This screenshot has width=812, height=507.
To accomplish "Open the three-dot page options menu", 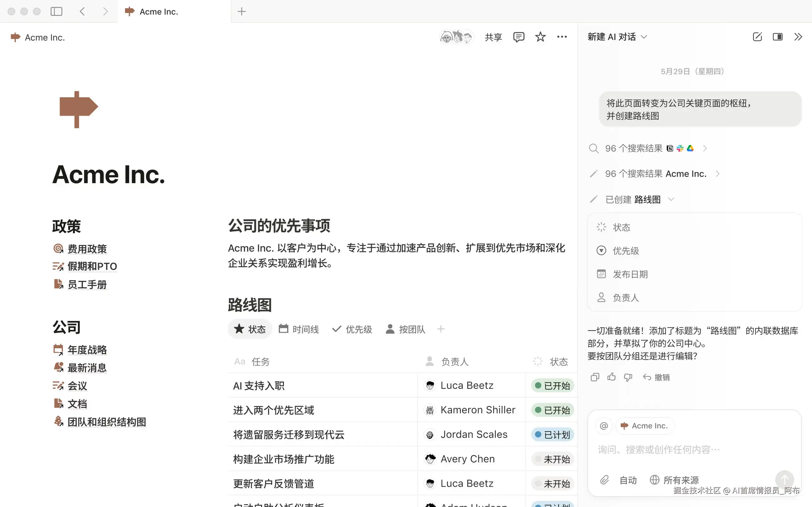I will 562,37.
